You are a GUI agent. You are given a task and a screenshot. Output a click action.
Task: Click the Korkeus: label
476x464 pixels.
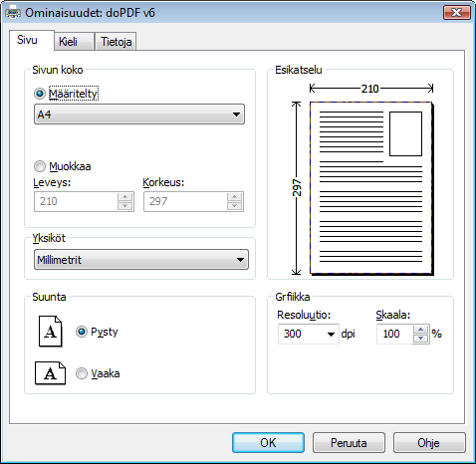coord(163,182)
